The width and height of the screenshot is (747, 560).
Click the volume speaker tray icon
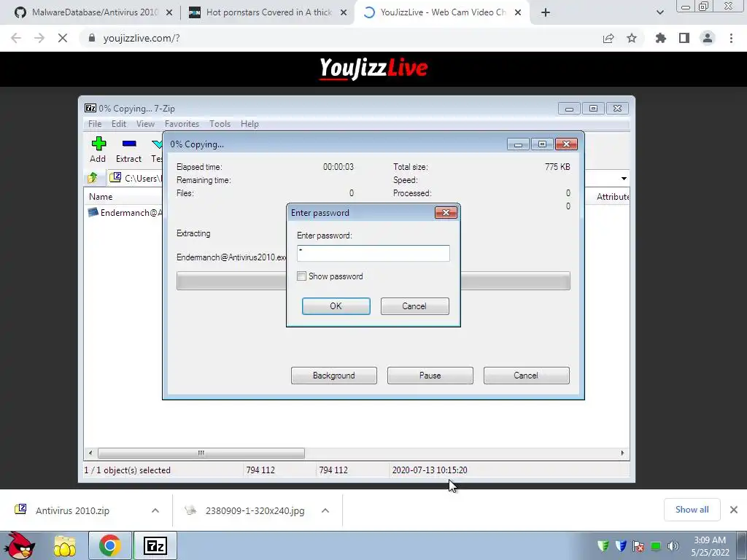[673, 546]
